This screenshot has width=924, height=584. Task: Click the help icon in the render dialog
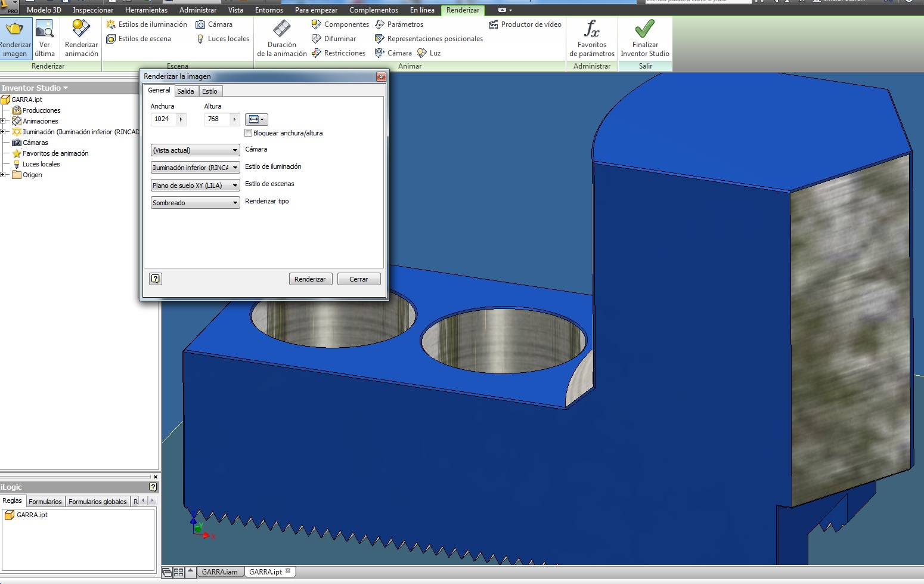point(156,279)
